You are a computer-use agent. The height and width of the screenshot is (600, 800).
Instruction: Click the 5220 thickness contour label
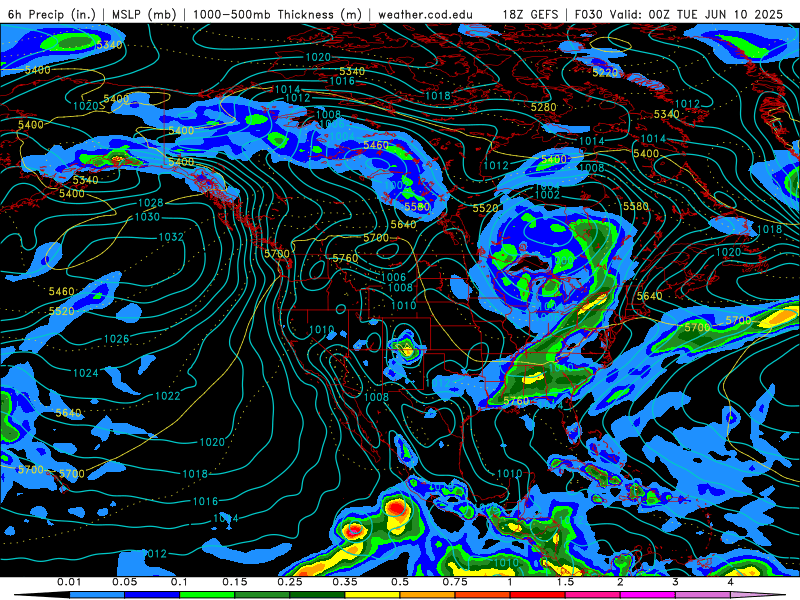pos(605,73)
